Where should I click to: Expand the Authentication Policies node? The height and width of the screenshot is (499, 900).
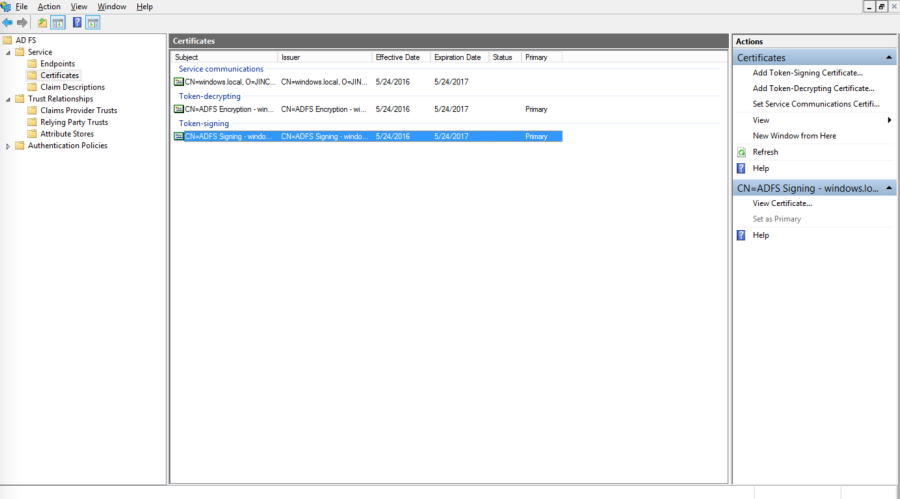point(8,146)
